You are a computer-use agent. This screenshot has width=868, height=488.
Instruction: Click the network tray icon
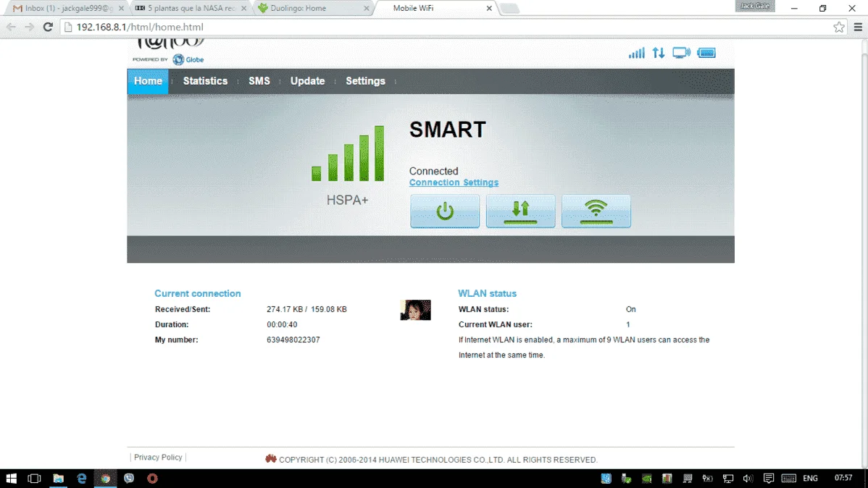point(728,479)
